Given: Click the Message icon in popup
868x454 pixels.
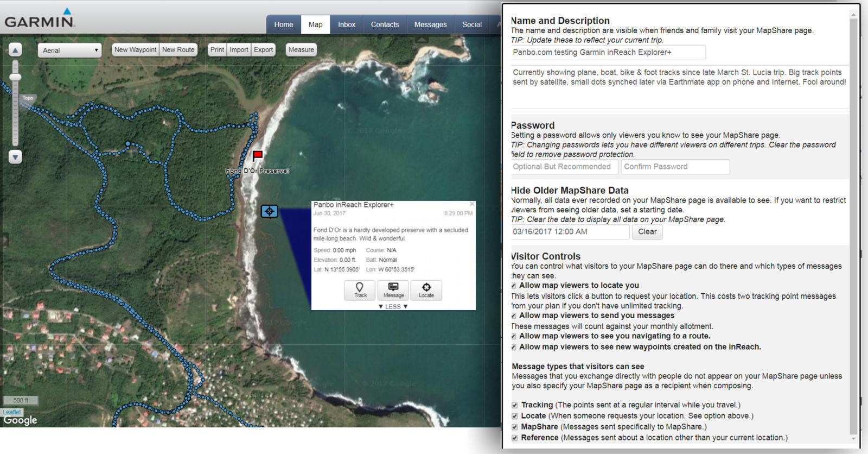Looking at the screenshot, I should 393,290.
